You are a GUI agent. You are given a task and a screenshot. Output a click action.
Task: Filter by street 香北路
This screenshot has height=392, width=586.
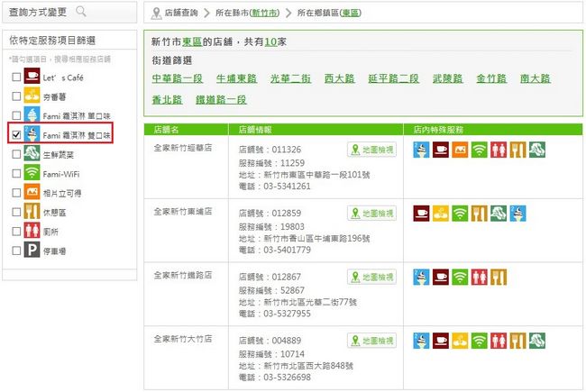pyautogui.click(x=167, y=100)
